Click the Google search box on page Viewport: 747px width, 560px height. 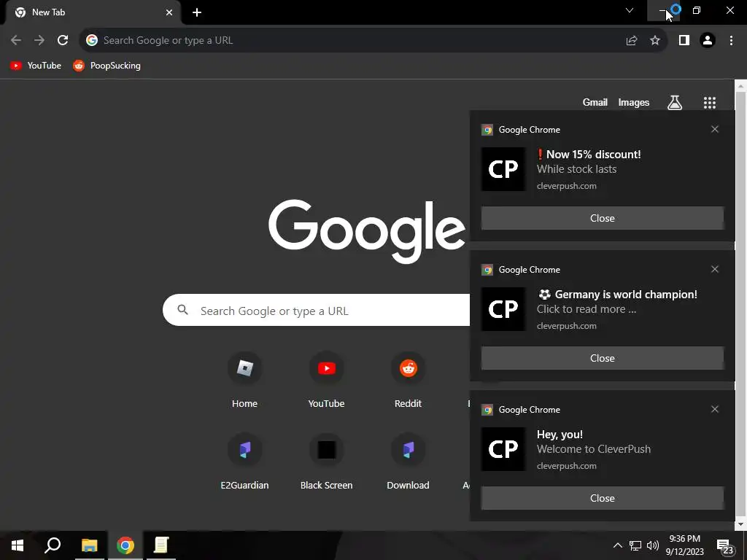pyautogui.click(x=317, y=311)
